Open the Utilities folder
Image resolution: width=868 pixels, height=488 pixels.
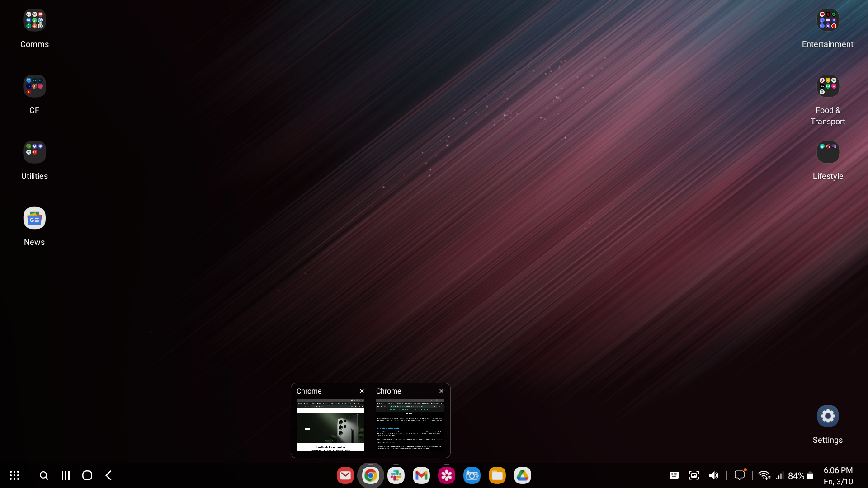[x=34, y=152]
